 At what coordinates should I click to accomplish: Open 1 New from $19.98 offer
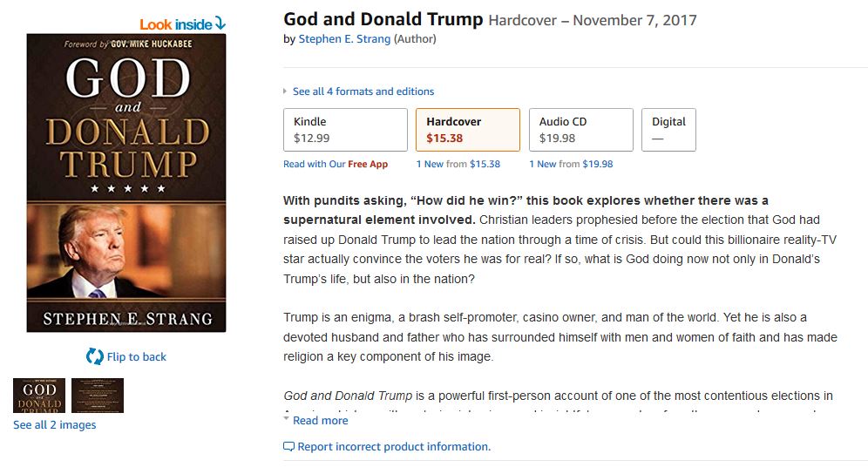point(570,164)
